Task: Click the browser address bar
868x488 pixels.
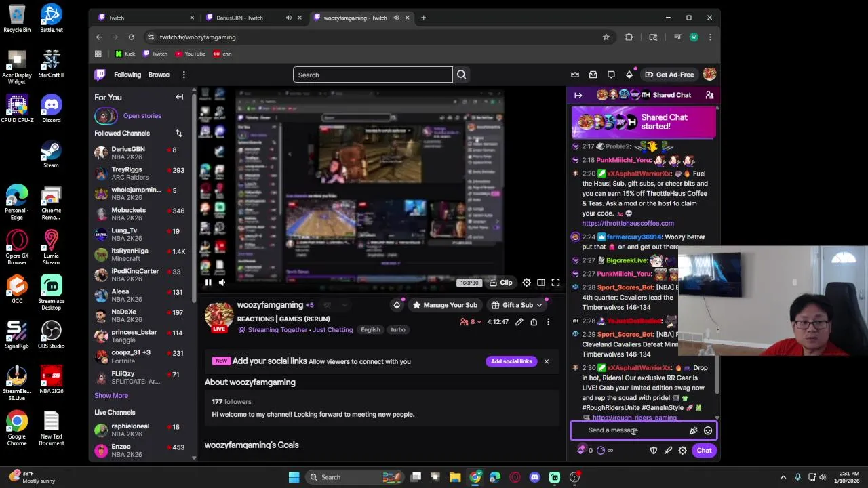Action: 374,37
